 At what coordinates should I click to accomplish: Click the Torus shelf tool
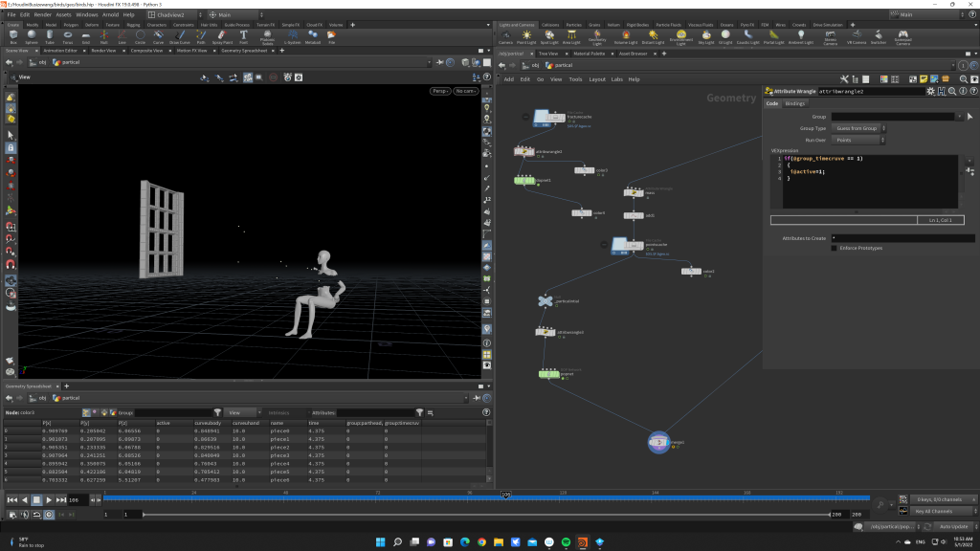67,36
